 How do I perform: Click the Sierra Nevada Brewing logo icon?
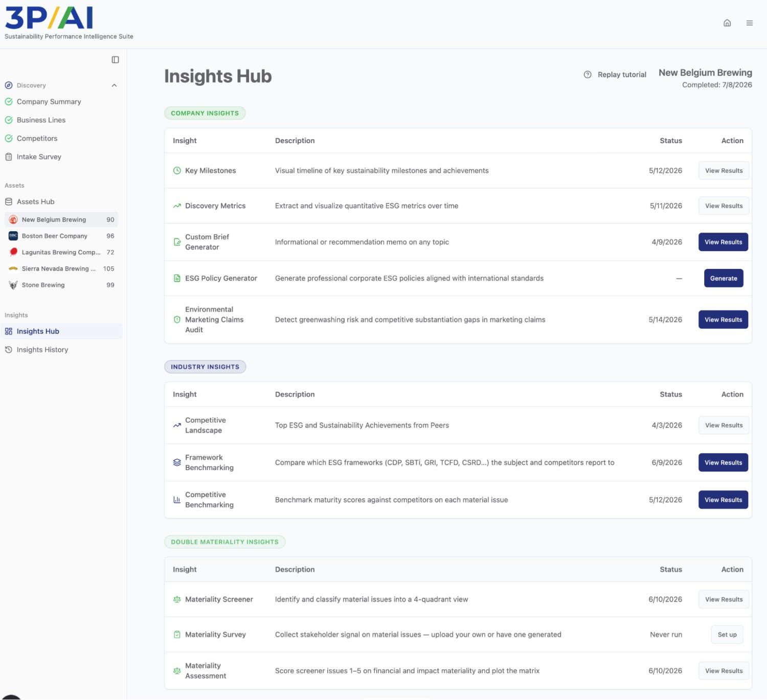pos(13,268)
